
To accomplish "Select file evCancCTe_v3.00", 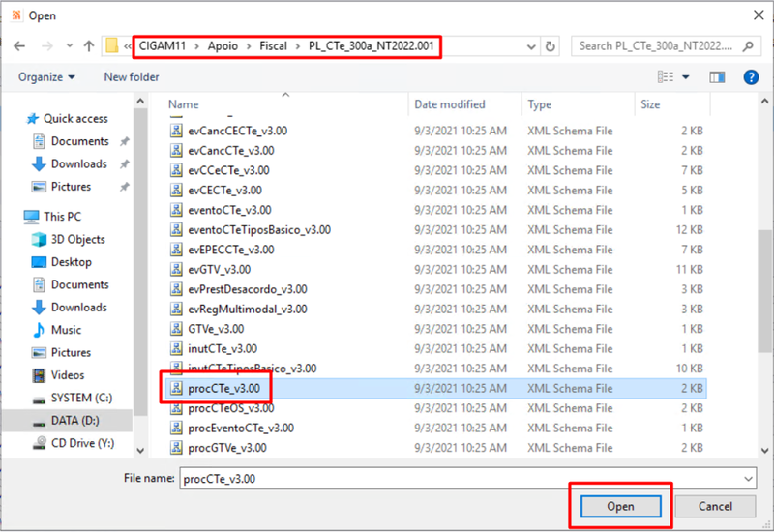I will (436, 151).
